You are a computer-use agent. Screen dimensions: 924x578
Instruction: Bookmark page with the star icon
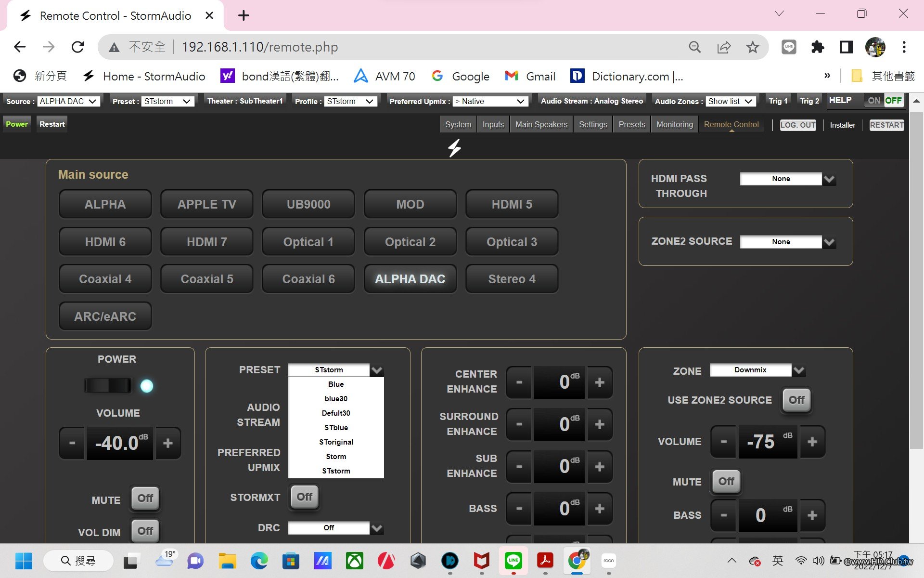tap(753, 47)
